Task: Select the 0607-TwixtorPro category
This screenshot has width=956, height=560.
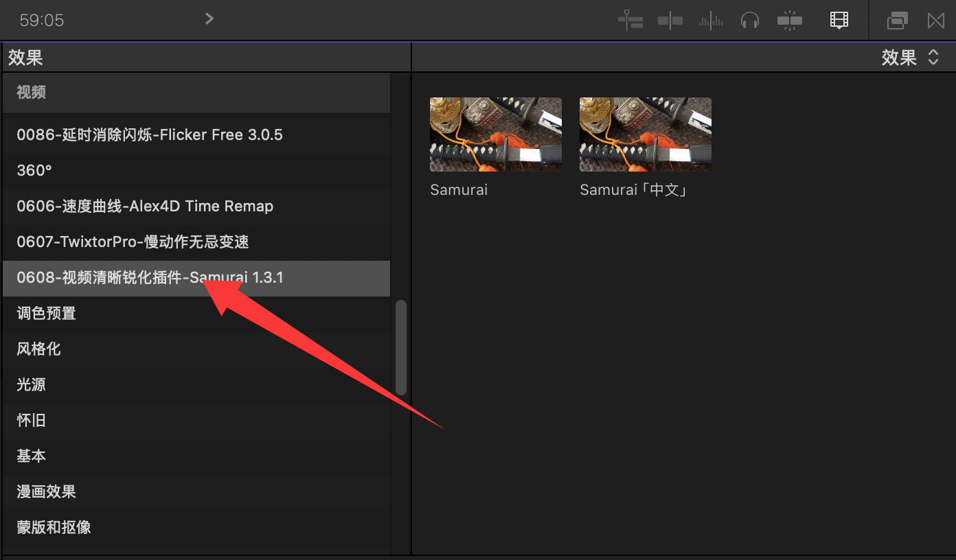Action: tap(133, 242)
